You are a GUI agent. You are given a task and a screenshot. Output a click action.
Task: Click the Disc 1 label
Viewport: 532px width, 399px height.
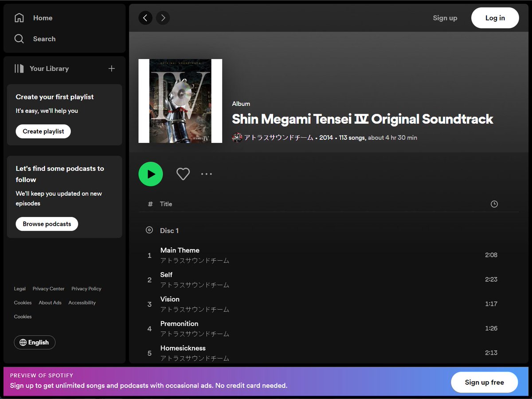169,230
